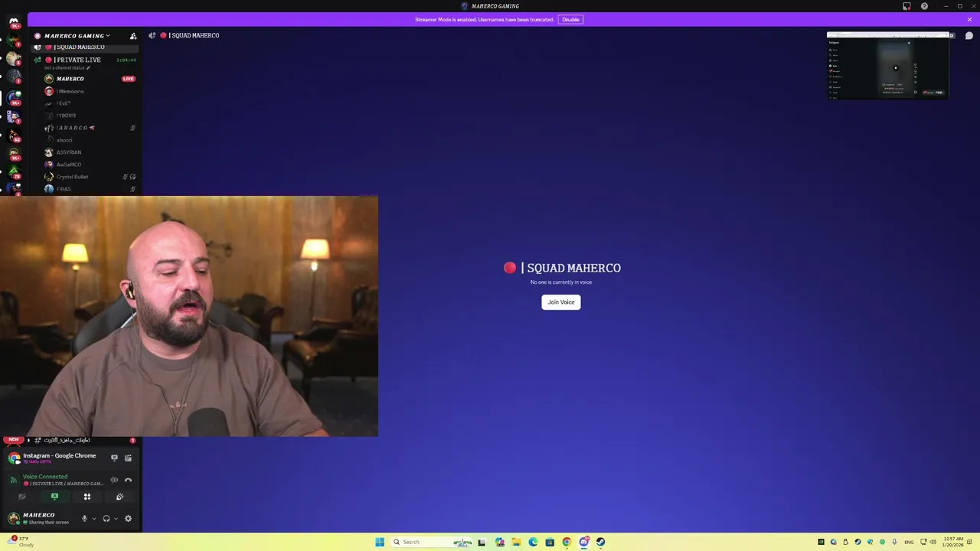Open stream settings icon beside Chrome stream
The image size is (980, 551).
coord(128,458)
